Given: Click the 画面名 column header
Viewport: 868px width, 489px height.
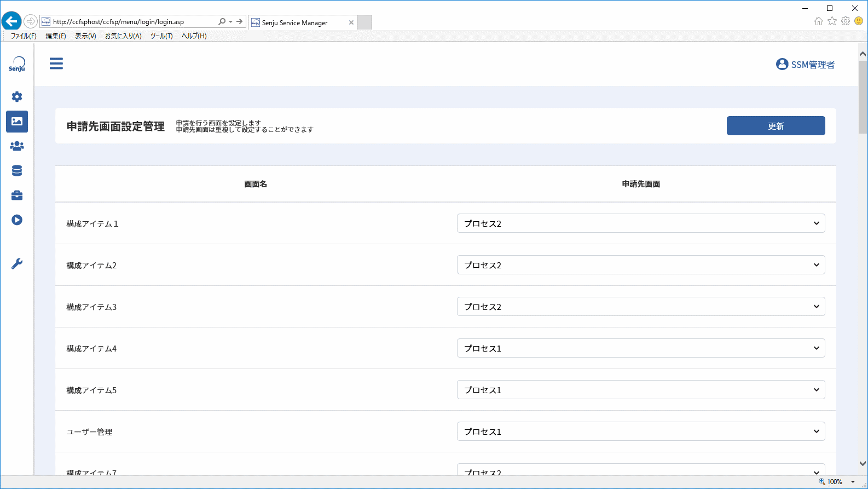Looking at the screenshot, I should 256,184.
